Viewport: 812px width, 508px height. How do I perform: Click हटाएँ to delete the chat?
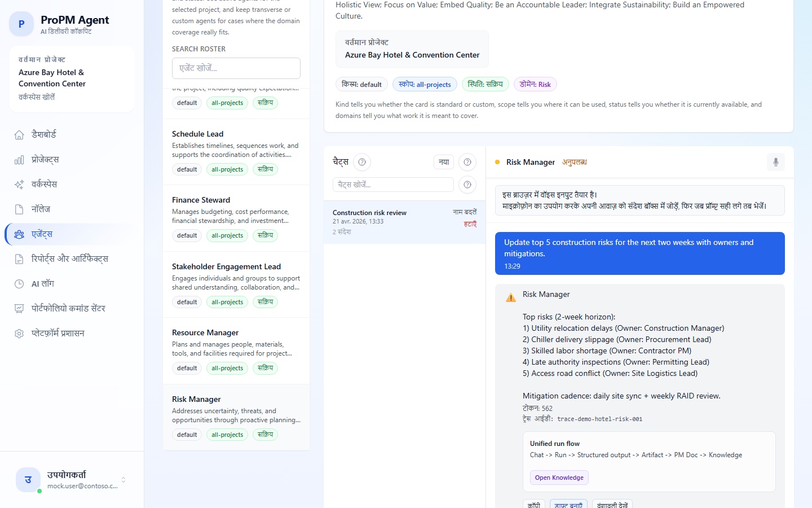[x=470, y=224]
